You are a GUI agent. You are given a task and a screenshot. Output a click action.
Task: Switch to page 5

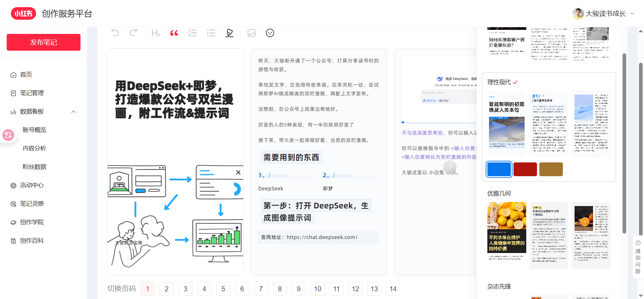pyautogui.click(x=223, y=289)
